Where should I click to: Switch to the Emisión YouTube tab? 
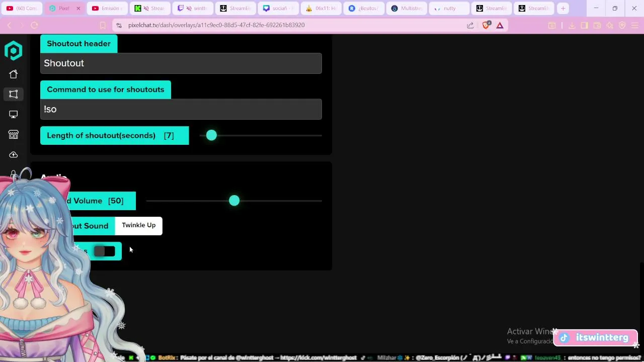[107, 8]
